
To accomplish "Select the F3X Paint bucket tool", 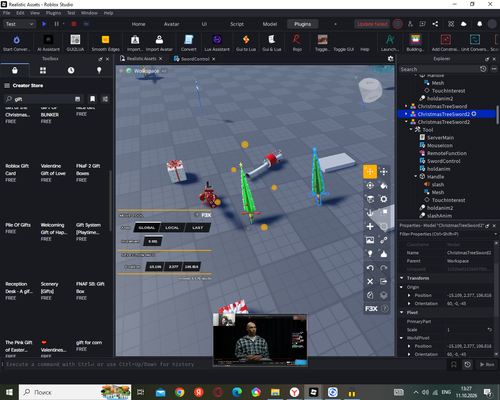I will point(384,185).
